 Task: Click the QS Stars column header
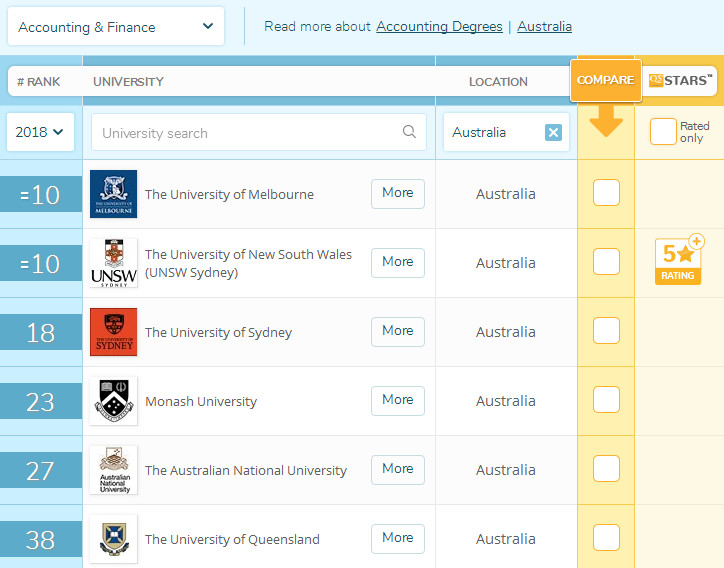coord(679,81)
